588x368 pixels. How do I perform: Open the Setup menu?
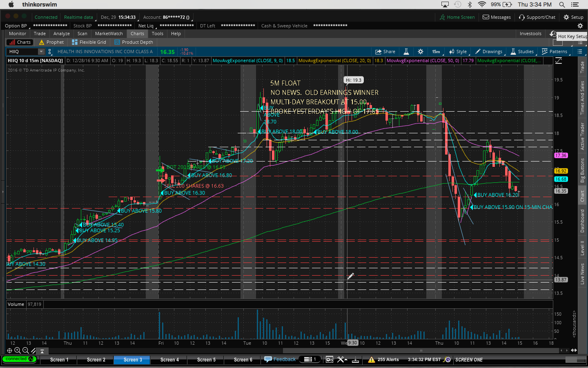pos(573,17)
